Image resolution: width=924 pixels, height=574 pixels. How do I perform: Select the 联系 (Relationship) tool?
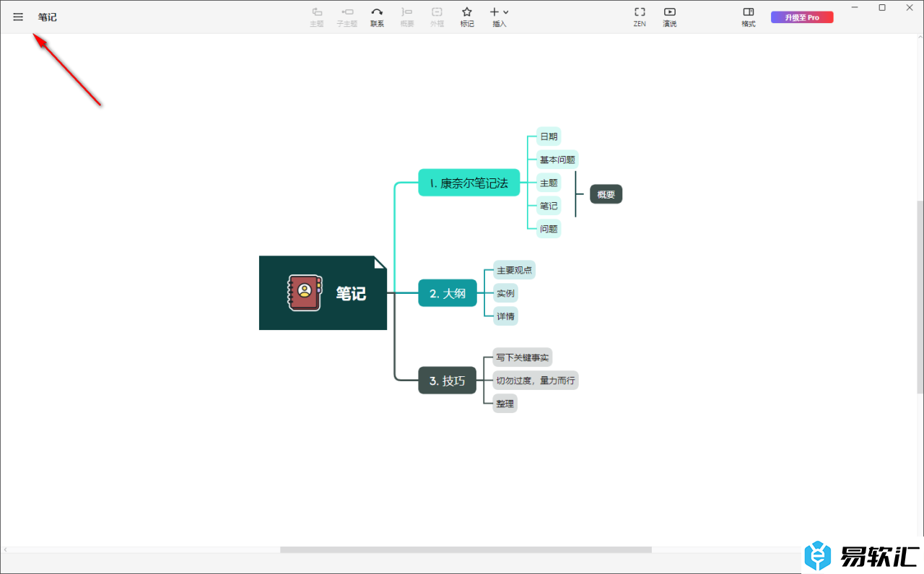point(377,17)
